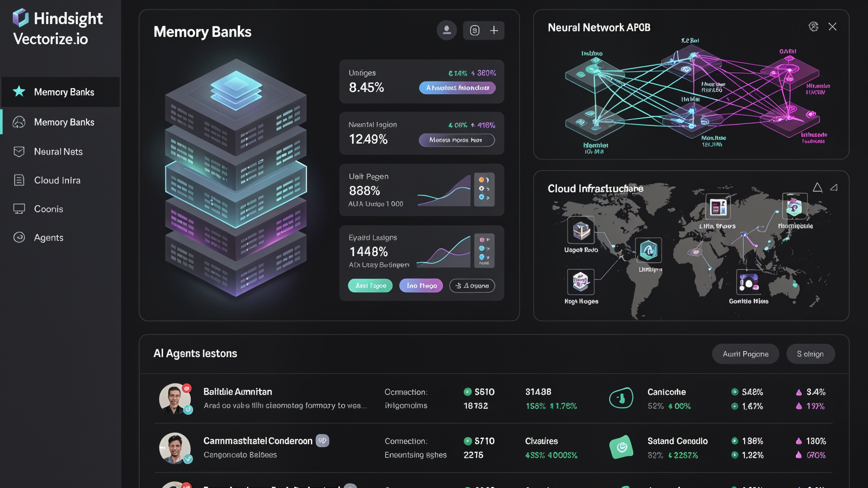Select Coonis in the sidebar menu
Screen dimensions: 868x488
tap(48, 209)
